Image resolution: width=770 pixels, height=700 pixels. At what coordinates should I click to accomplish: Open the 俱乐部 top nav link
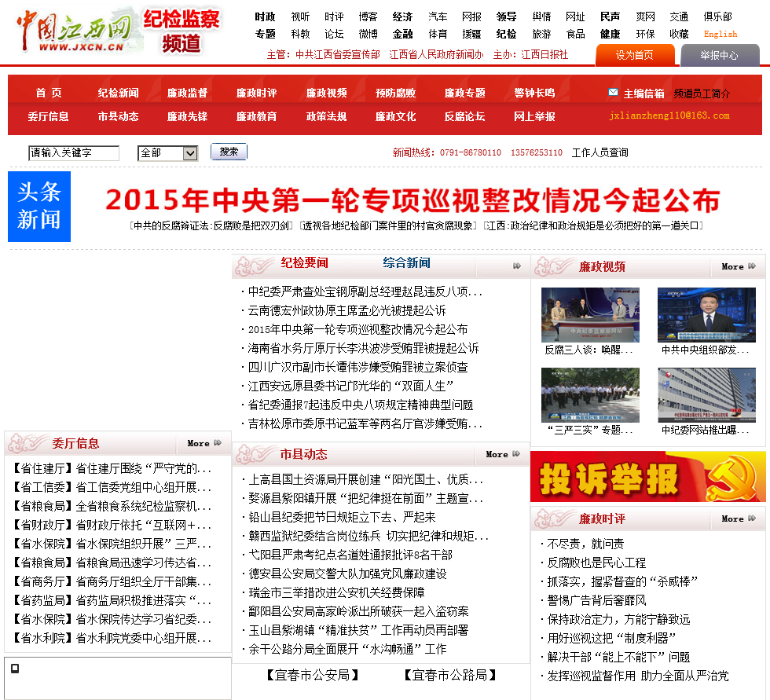click(717, 16)
